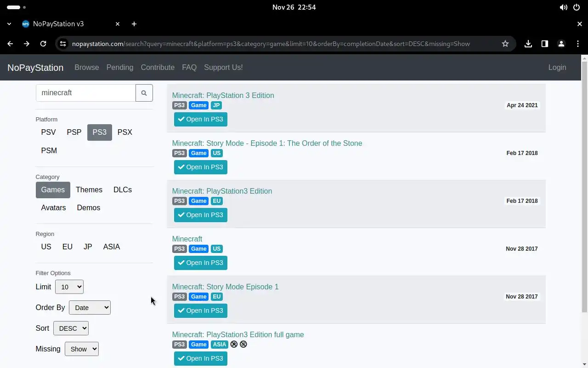
Task: Open Pending in navbar
Action: tap(120, 67)
